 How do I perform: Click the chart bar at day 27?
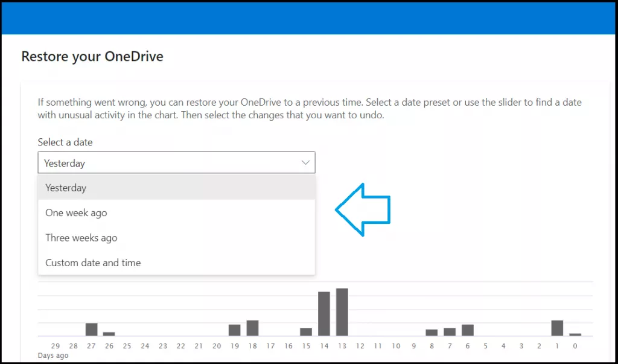point(92,330)
